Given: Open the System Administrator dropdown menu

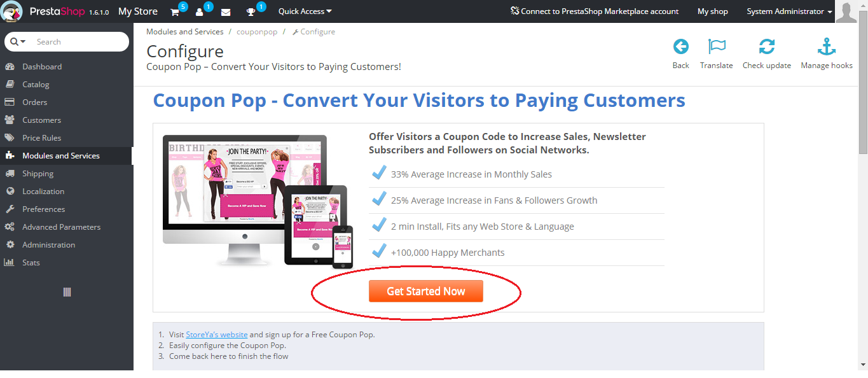Looking at the screenshot, I should (789, 11).
